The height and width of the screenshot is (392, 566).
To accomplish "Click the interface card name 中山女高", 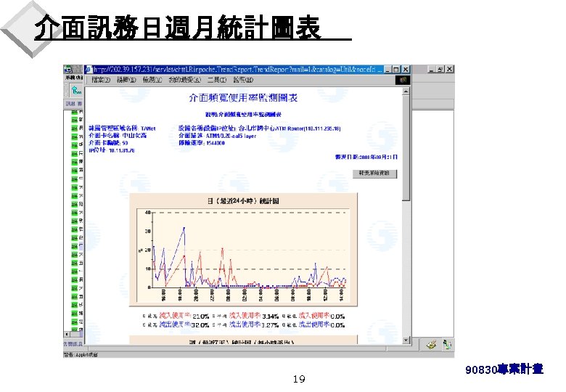I will click(134, 136).
